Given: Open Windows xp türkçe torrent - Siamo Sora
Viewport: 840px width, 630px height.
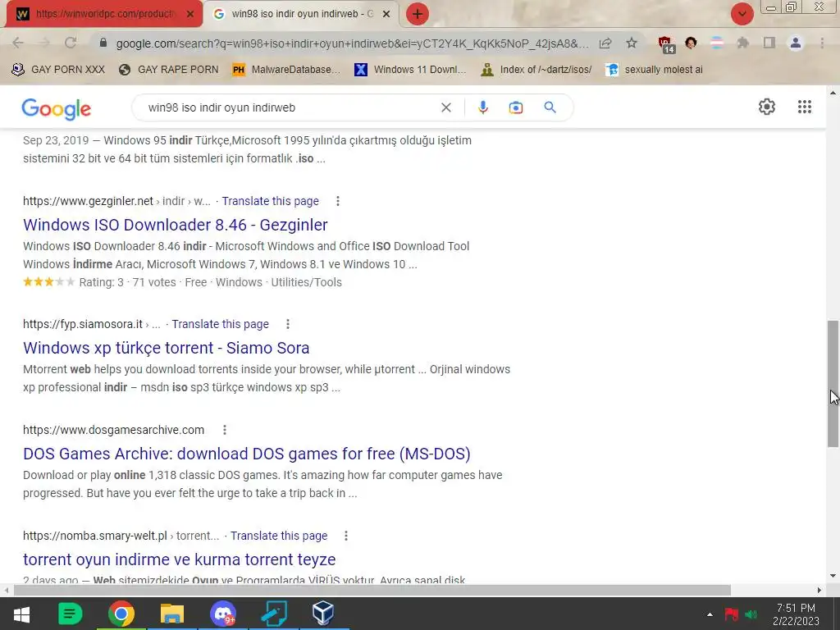Looking at the screenshot, I should pos(166,348).
